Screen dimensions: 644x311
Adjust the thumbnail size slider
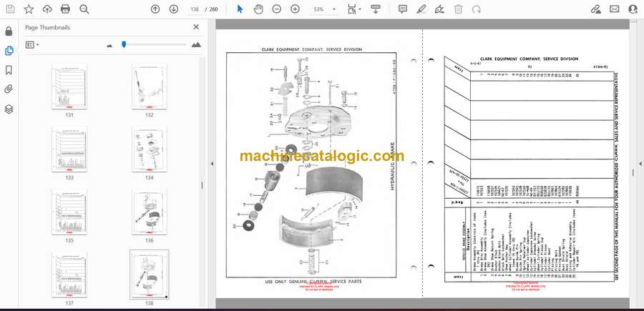click(124, 44)
